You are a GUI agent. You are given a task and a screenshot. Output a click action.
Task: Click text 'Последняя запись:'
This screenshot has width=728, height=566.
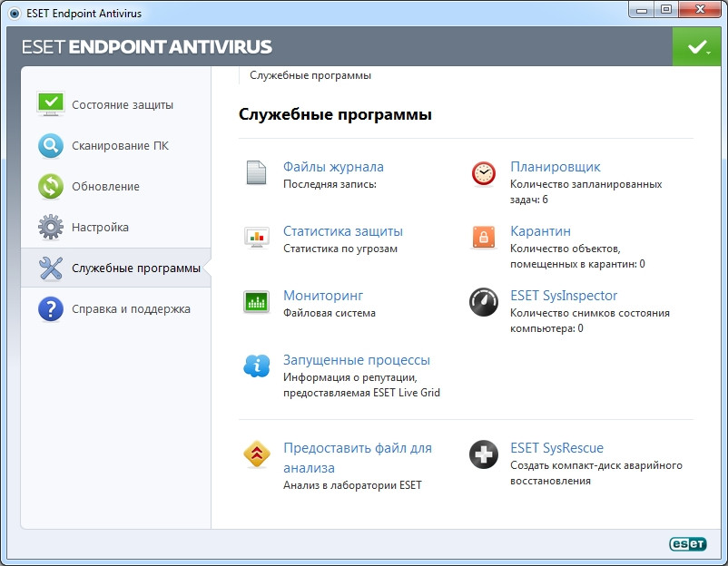pos(330,184)
